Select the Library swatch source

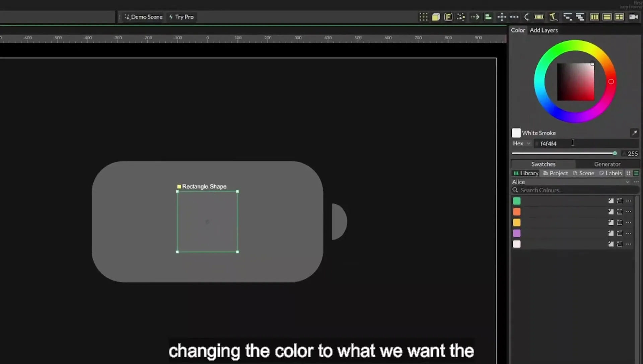click(x=526, y=173)
